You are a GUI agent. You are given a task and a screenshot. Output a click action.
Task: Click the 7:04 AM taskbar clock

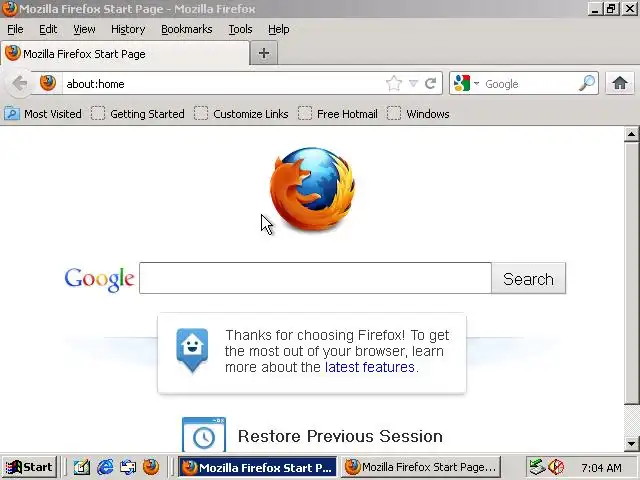point(601,468)
